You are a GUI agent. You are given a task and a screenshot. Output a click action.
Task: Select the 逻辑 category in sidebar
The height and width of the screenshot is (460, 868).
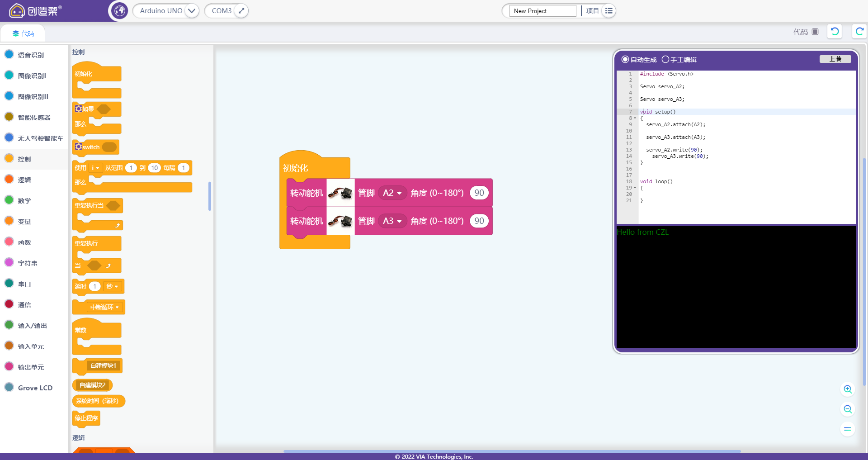coord(24,180)
